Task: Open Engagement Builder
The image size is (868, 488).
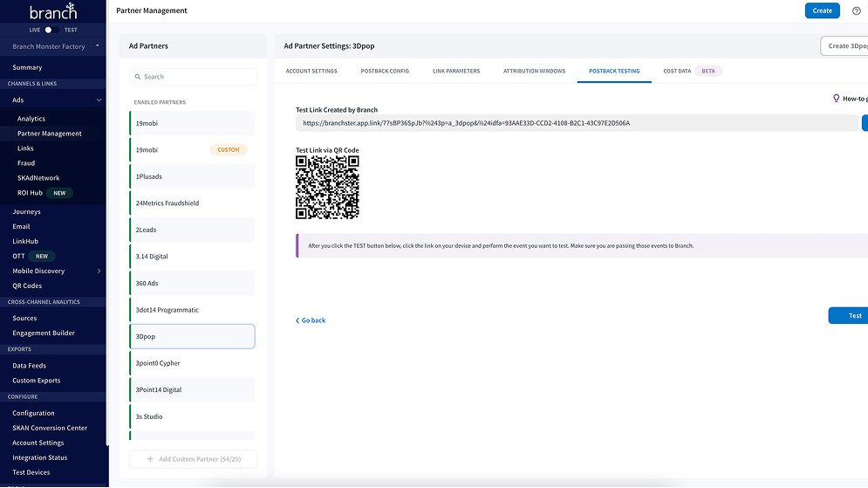Action: pos(43,333)
